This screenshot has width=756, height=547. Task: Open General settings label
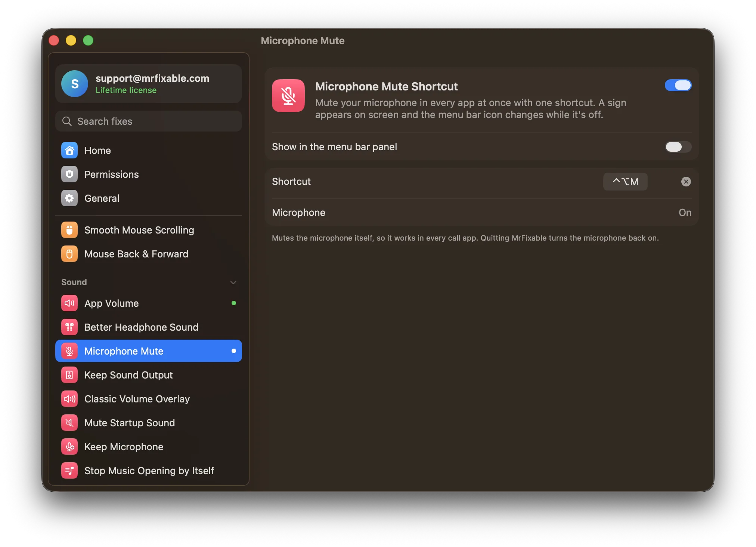(102, 198)
